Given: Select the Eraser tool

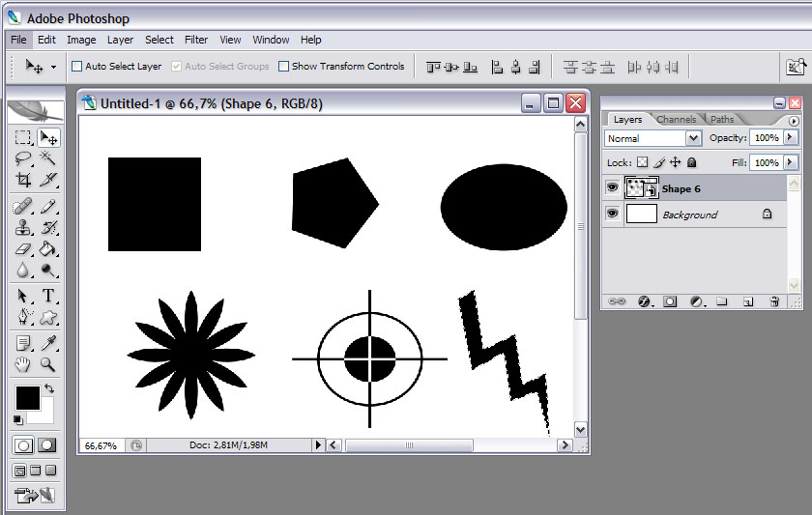Looking at the screenshot, I should 22,249.
